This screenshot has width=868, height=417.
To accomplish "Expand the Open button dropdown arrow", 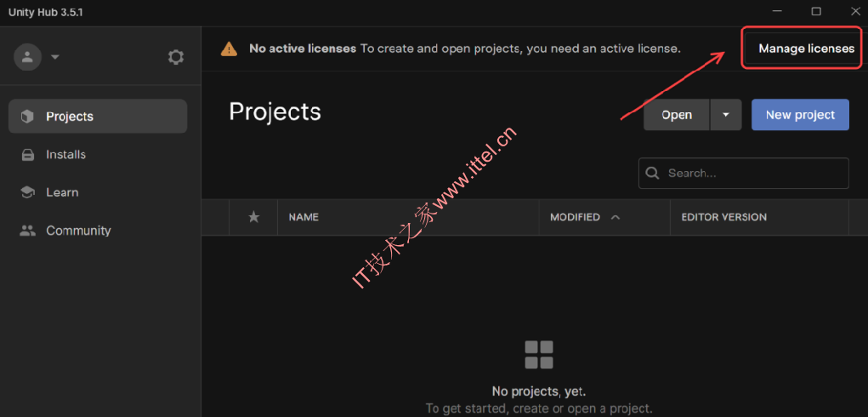I will [x=726, y=115].
